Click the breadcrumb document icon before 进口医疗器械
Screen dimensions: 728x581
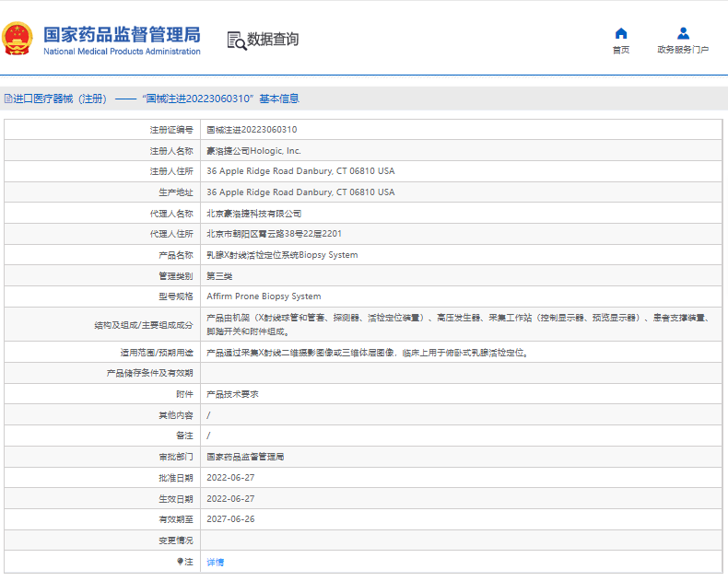(7, 99)
